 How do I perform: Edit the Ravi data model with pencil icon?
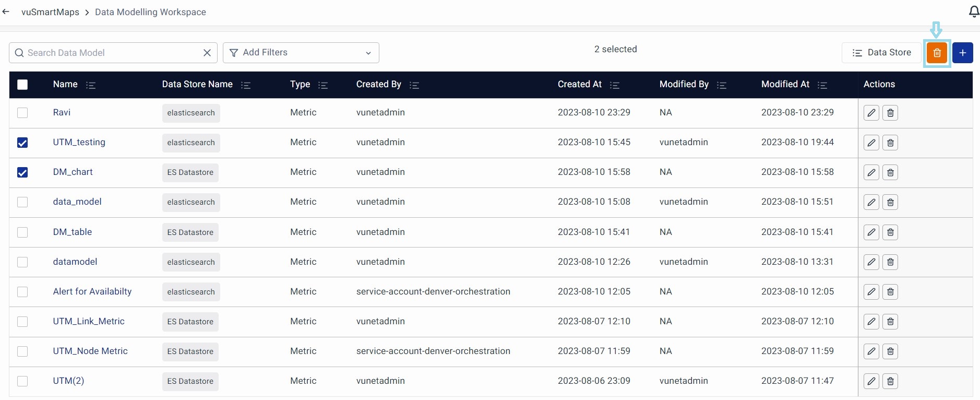(871, 113)
